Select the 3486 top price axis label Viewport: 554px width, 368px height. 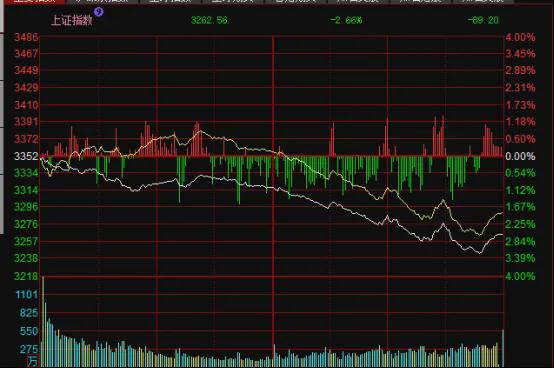(x=26, y=37)
